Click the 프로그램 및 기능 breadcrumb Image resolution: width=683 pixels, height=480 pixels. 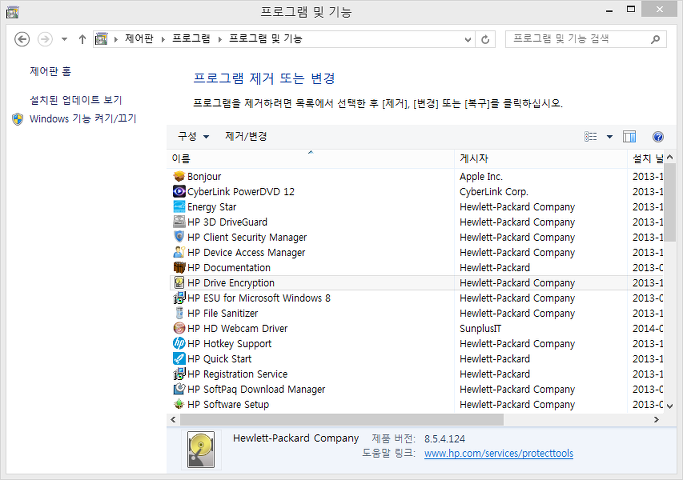click(x=265, y=39)
